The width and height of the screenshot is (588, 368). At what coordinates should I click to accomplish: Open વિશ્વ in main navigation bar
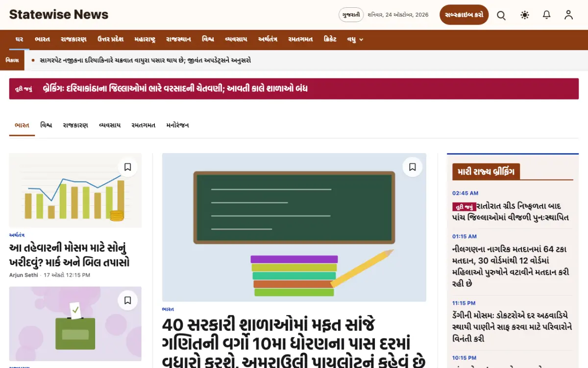coord(208,40)
